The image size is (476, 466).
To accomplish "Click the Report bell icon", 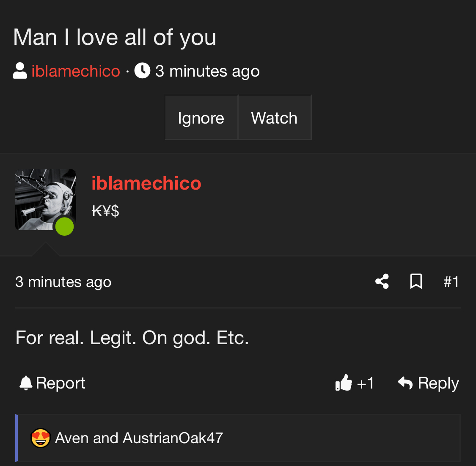I will point(26,383).
